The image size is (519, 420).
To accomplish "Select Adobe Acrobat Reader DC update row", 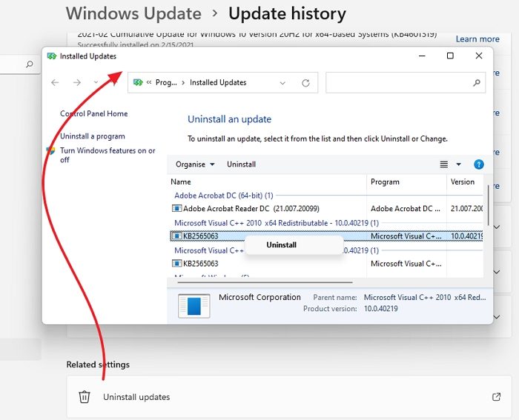I will [326, 209].
